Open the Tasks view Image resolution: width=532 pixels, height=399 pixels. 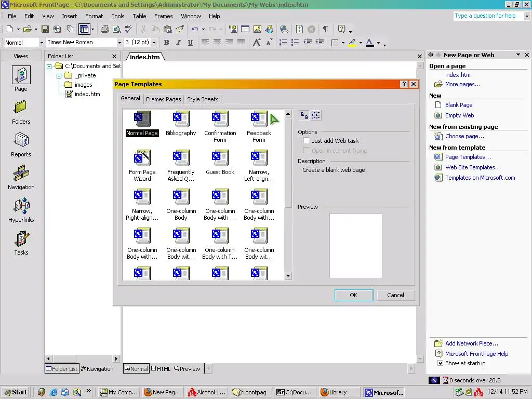click(x=21, y=243)
